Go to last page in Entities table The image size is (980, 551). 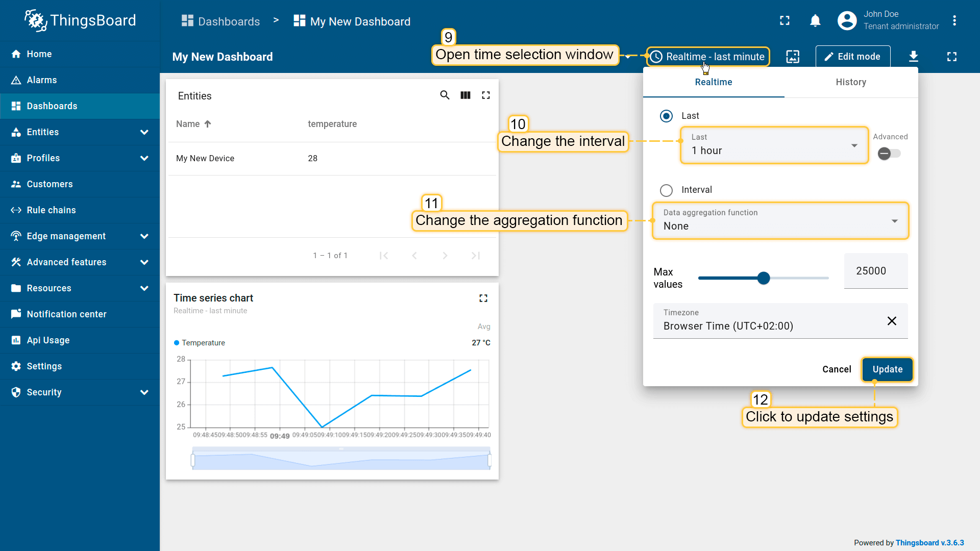tap(476, 256)
